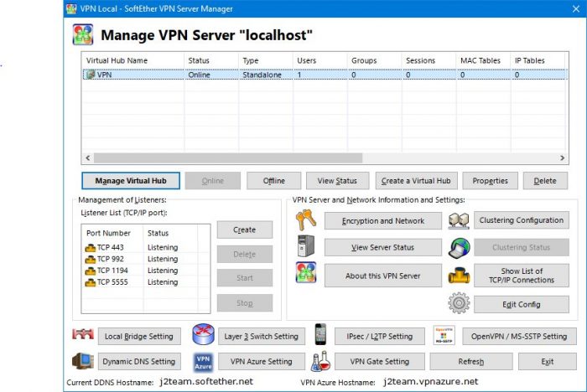The width and height of the screenshot is (587, 392).
Task: Open About this VPN Server
Action: tap(383, 276)
